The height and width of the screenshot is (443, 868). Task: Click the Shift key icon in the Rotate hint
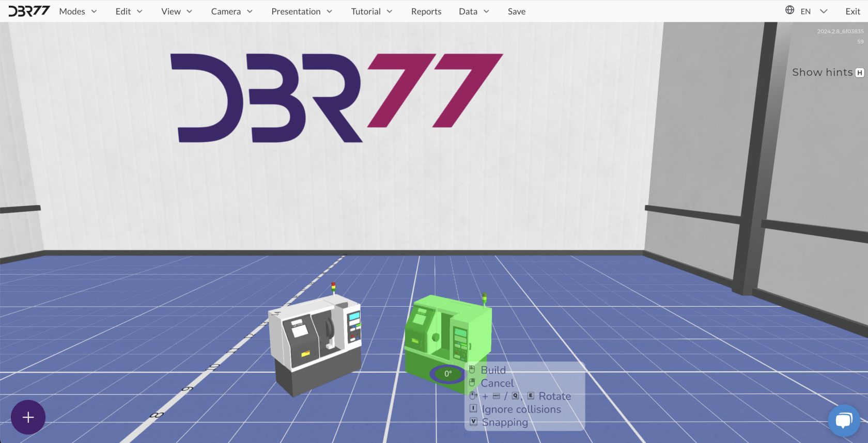tap(497, 396)
